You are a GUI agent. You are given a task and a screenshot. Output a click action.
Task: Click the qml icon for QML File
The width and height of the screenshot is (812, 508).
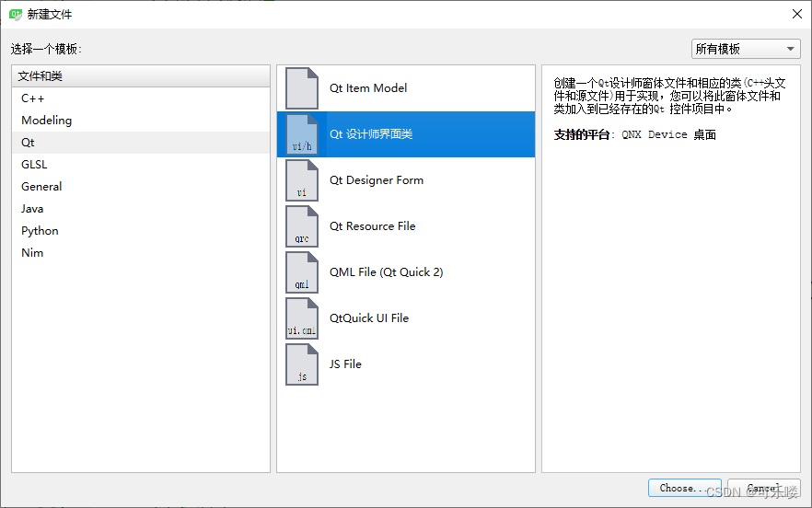click(302, 272)
